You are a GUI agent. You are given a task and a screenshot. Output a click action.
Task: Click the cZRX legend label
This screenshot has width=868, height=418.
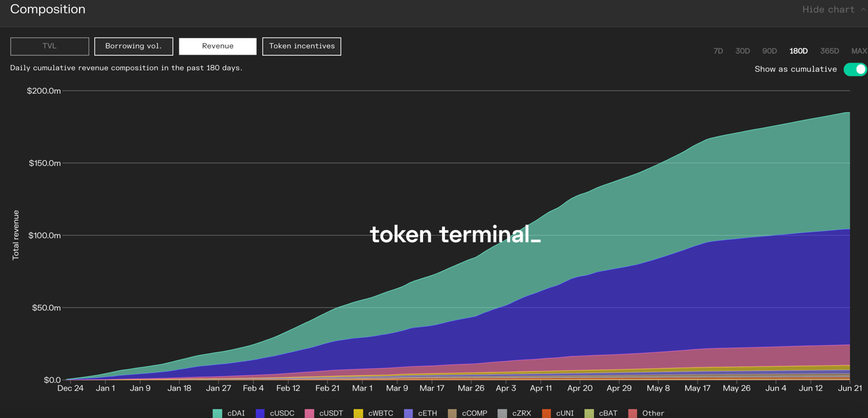click(x=522, y=413)
